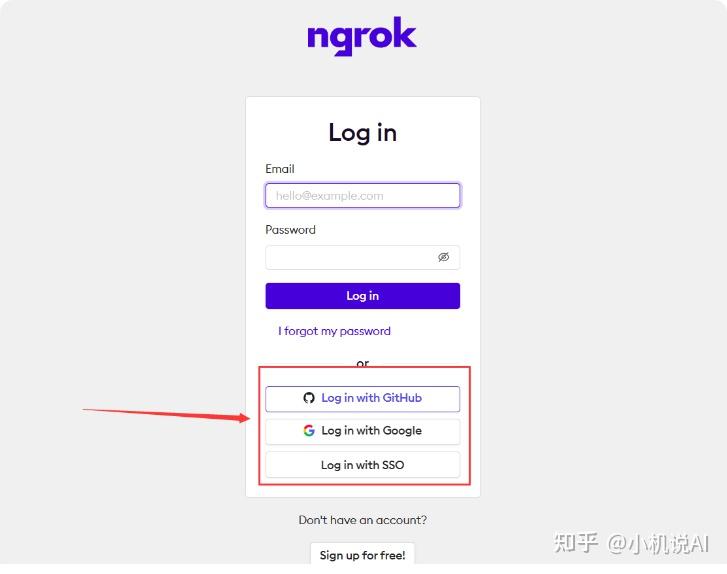727x574 pixels.
Task: Click the red arrow annotation
Action: 166,415
